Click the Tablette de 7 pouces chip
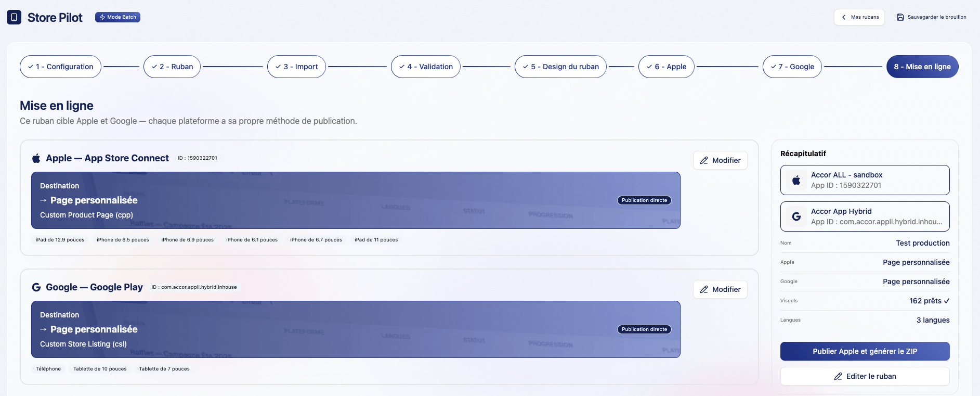Screen dimensions: 980x396 [x=164, y=369]
